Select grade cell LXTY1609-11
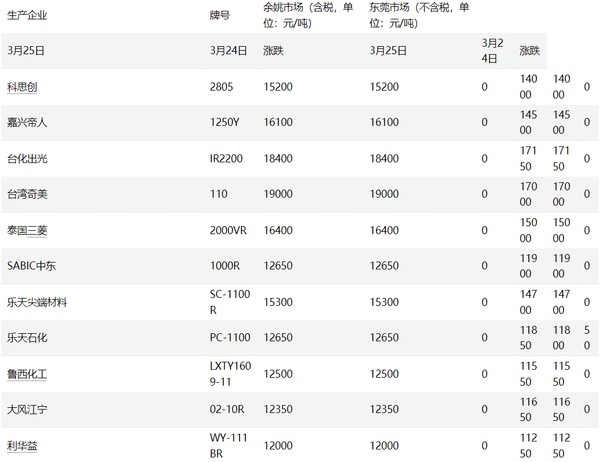 230,374
